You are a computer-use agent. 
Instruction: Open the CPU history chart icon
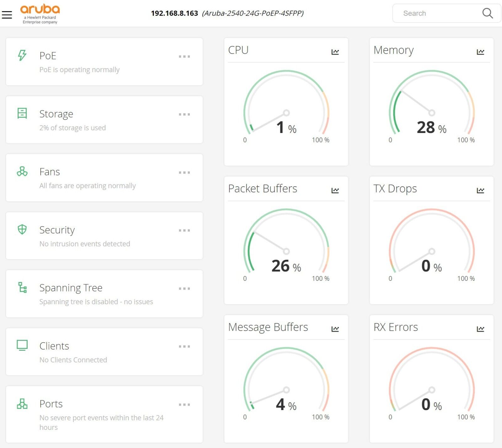tap(335, 52)
